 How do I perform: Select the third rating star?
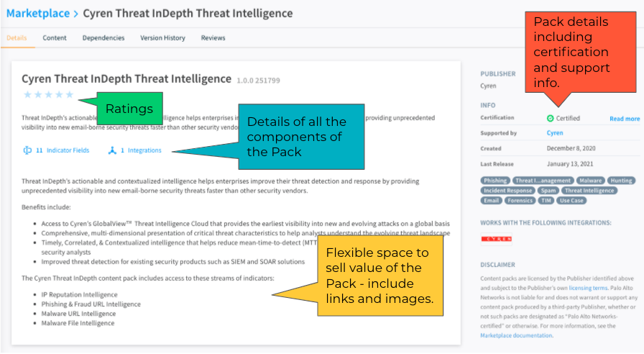[49, 94]
